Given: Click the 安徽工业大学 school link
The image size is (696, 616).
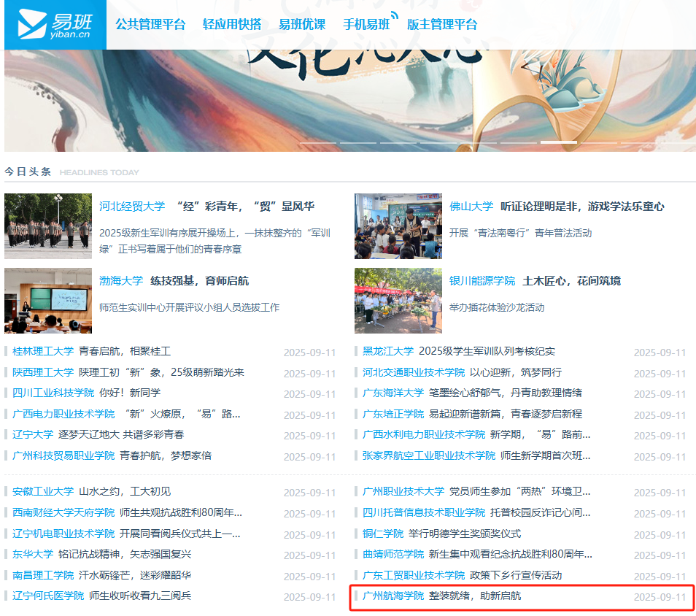Looking at the screenshot, I should 43,491.
